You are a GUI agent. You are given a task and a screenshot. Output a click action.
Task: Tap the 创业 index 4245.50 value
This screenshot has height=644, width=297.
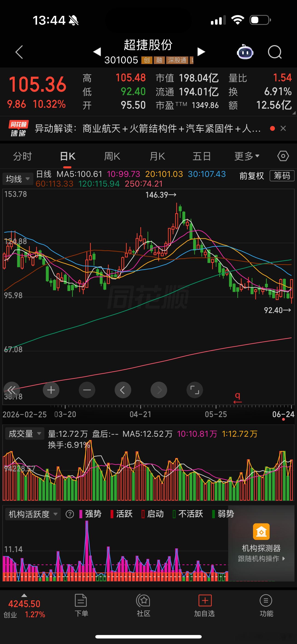pos(24,604)
